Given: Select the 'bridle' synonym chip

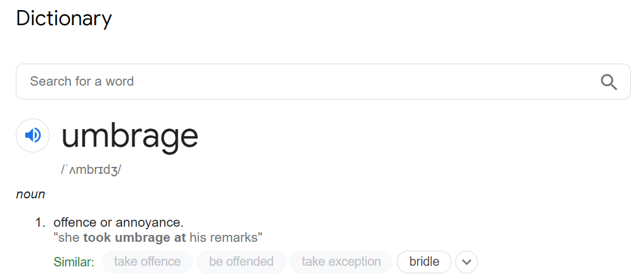Looking at the screenshot, I should tap(424, 262).
